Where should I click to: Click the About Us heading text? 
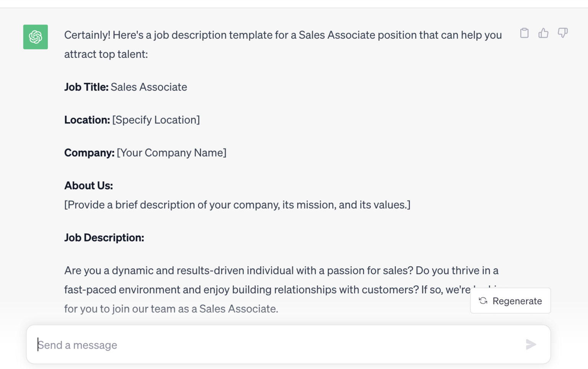[88, 185]
